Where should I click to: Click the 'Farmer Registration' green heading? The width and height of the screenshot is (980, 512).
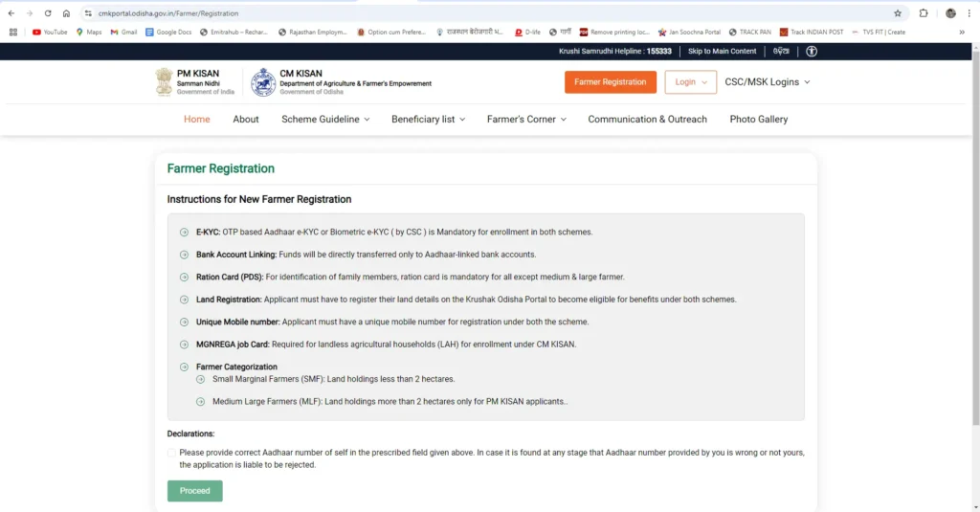pyautogui.click(x=221, y=168)
